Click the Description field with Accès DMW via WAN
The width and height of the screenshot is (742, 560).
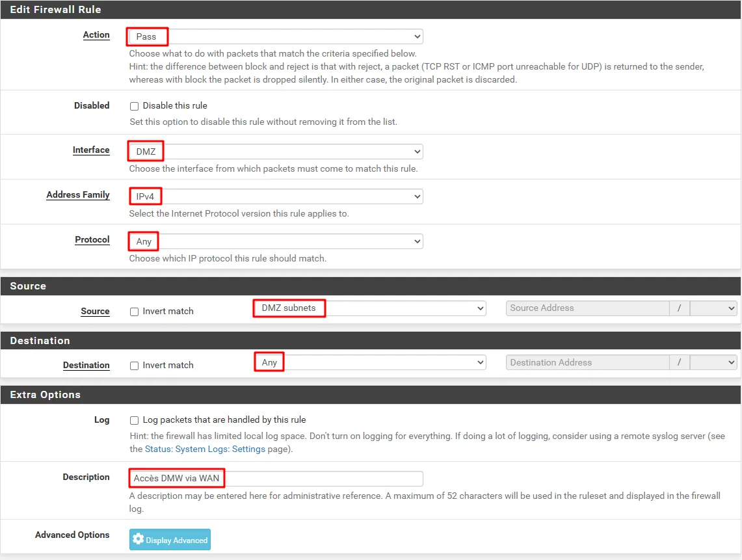(x=276, y=478)
